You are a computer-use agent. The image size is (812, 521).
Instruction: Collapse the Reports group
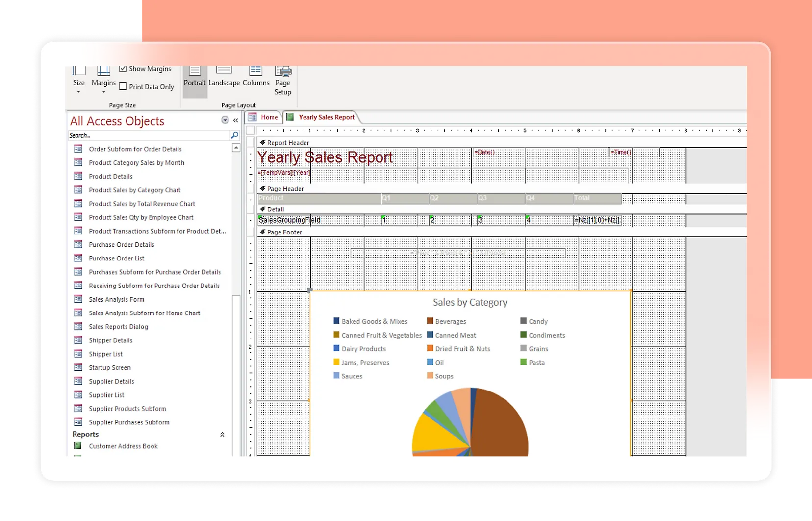pyautogui.click(x=222, y=435)
